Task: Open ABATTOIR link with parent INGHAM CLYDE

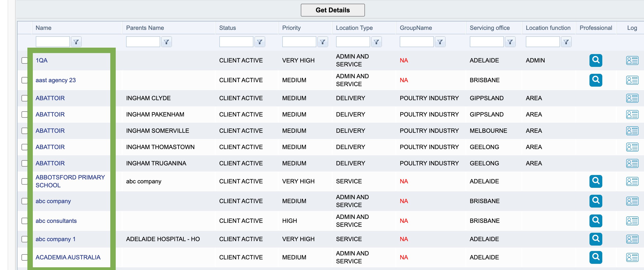Action: pyautogui.click(x=50, y=98)
